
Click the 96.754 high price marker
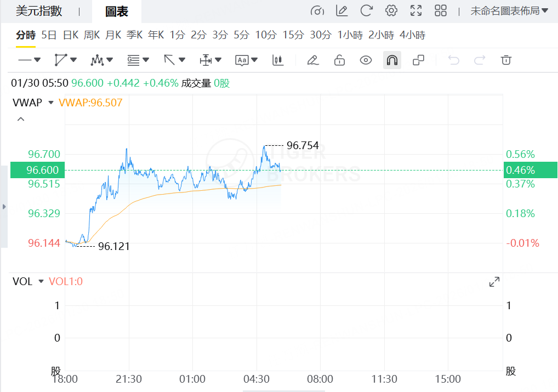coord(303,146)
